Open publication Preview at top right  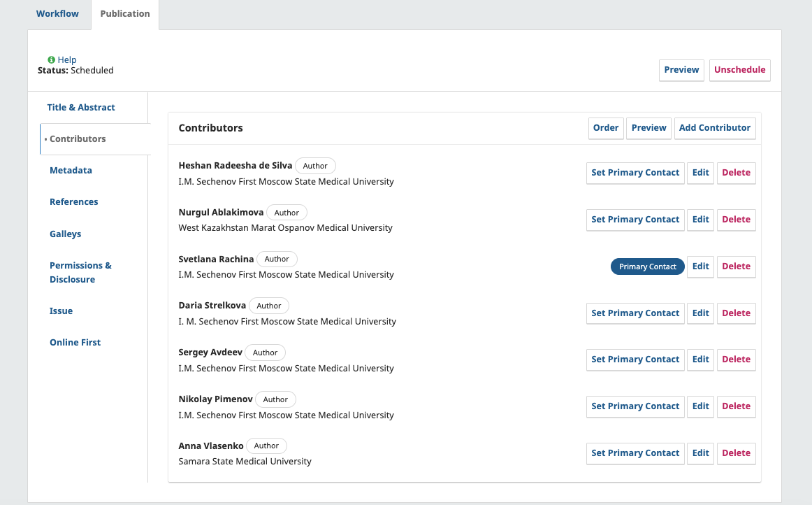681,70
